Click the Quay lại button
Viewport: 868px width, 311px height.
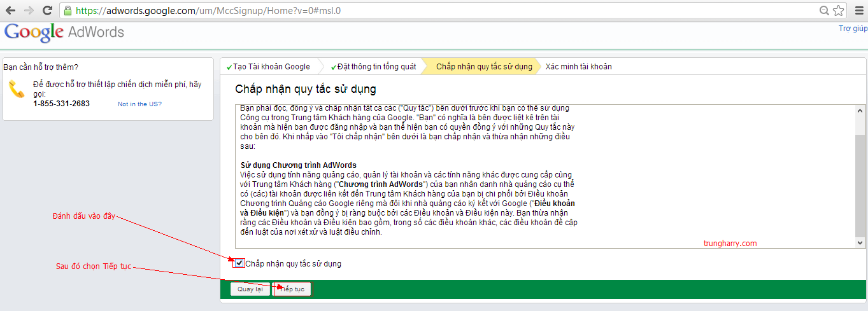coord(250,289)
